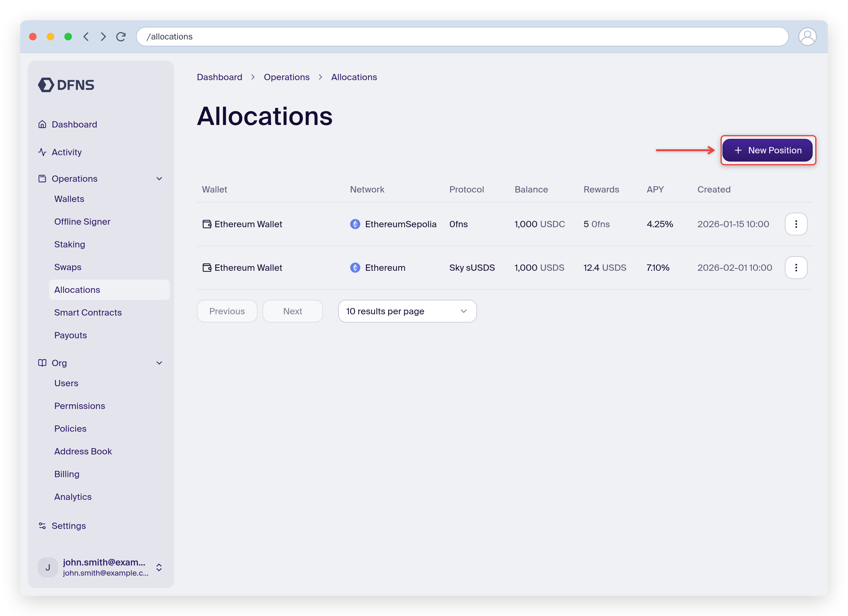Select Allocations in the sidebar
The width and height of the screenshot is (848, 616).
(109, 289)
